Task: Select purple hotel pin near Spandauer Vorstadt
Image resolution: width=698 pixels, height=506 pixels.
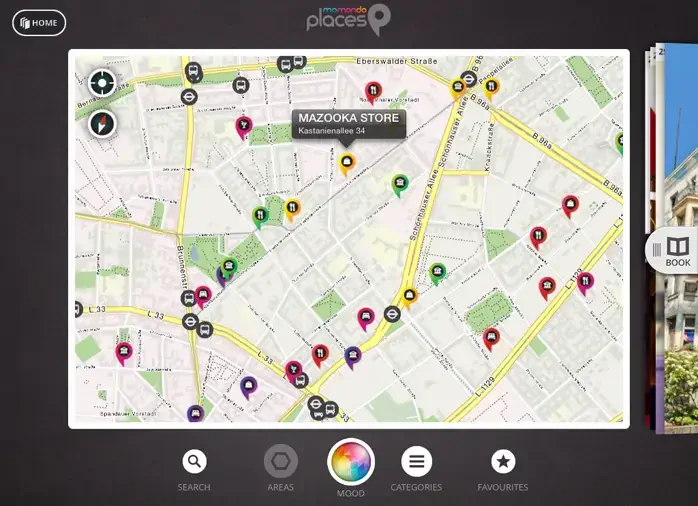Action: (x=195, y=413)
